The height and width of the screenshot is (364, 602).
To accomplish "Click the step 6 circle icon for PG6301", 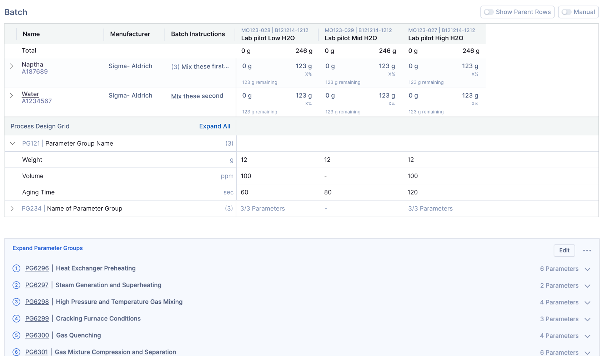I will [x=16, y=352].
